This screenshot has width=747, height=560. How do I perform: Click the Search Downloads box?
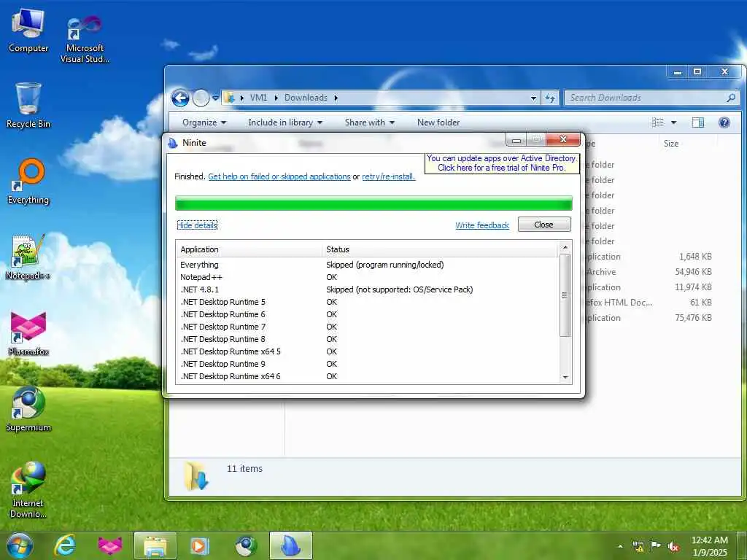pos(646,98)
